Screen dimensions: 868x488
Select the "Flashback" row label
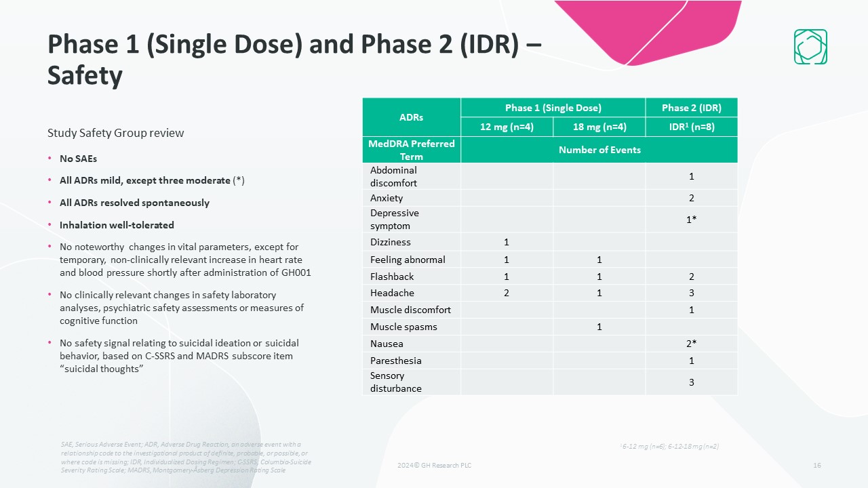click(x=392, y=277)
